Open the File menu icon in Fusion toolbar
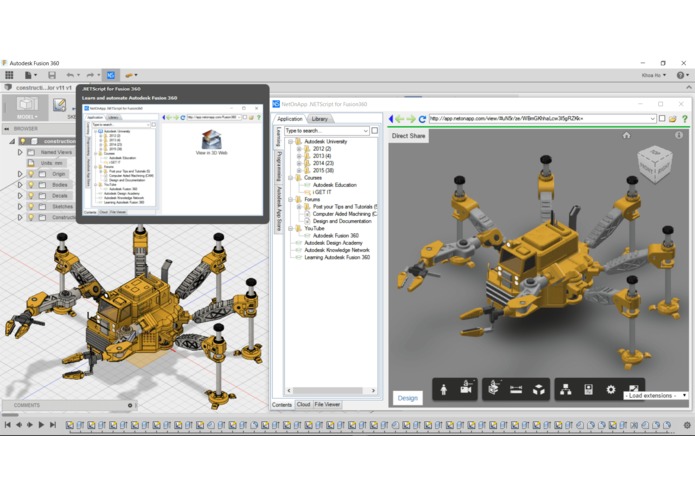This screenshot has width=695, height=494. (x=28, y=75)
